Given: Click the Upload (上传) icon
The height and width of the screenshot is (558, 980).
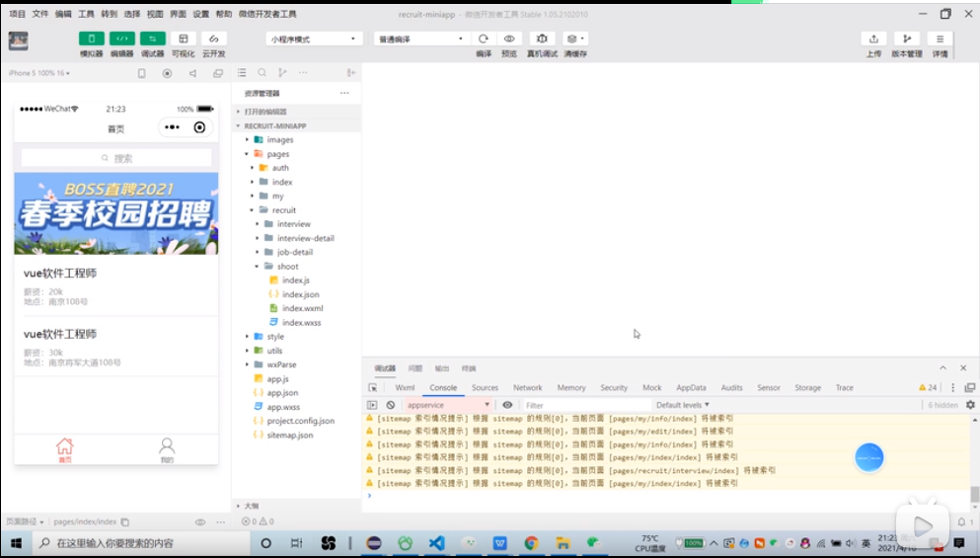Looking at the screenshot, I should (873, 39).
